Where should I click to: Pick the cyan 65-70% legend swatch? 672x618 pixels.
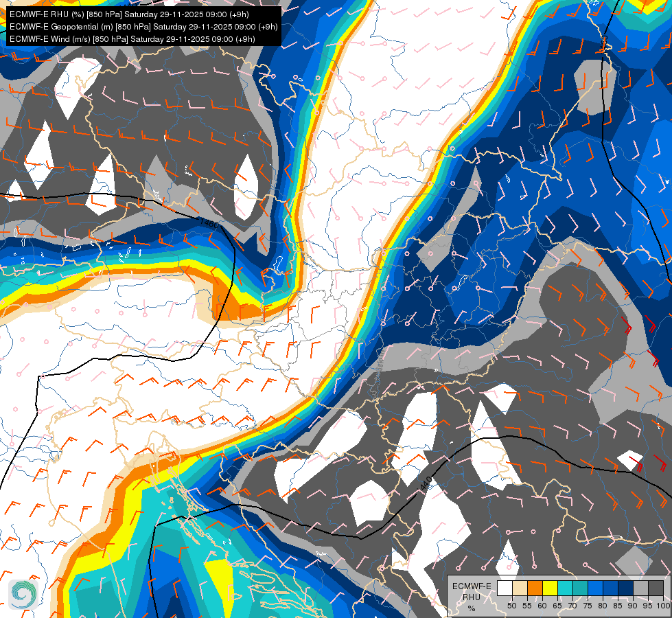pyautogui.click(x=566, y=588)
